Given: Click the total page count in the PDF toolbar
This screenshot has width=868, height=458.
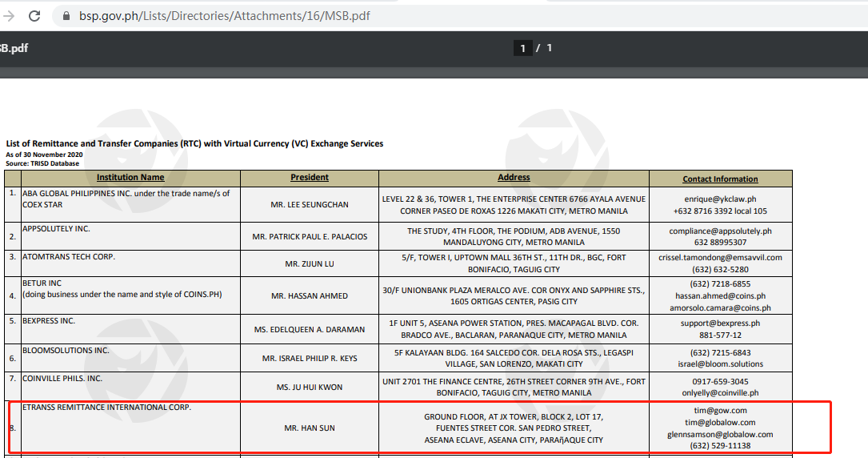Looking at the screenshot, I should (550, 49).
